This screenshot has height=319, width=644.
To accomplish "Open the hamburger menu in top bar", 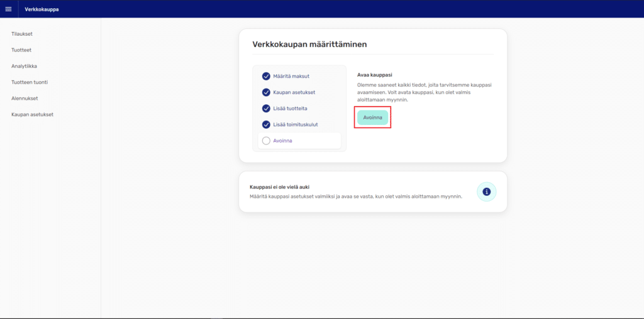I will point(9,9).
